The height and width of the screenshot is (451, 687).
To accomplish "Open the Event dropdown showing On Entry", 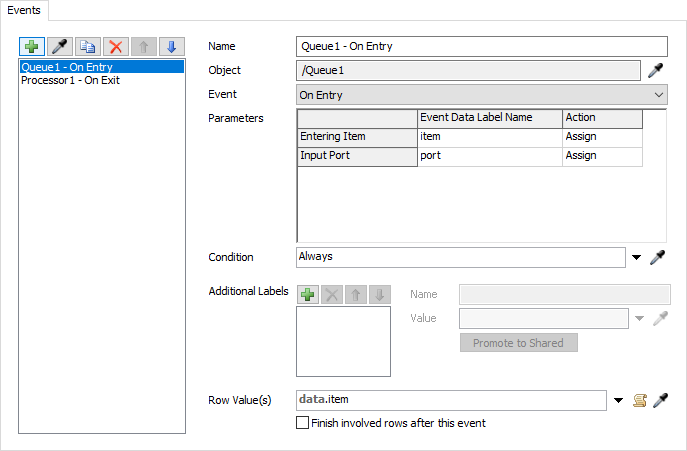I will (482, 95).
